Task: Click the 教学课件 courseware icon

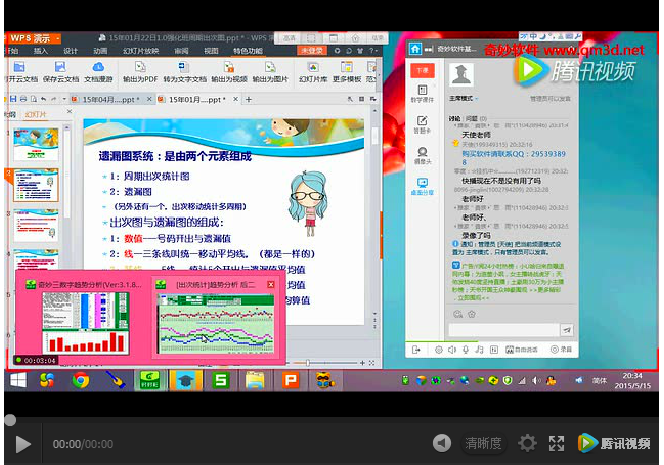Action: coord(422,95)
